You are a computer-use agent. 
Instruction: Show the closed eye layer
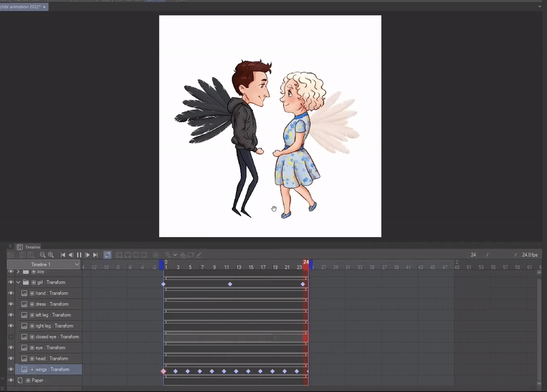pyautogui.click(x=10, y=337)
